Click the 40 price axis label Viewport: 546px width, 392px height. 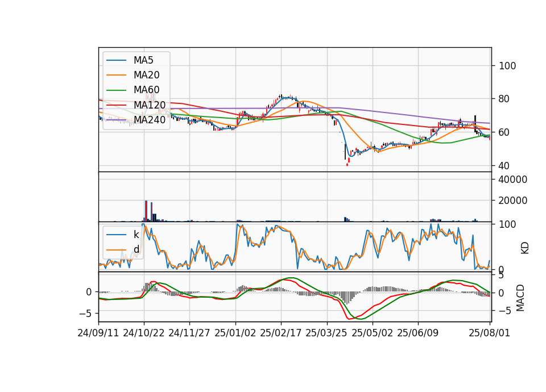504,166
